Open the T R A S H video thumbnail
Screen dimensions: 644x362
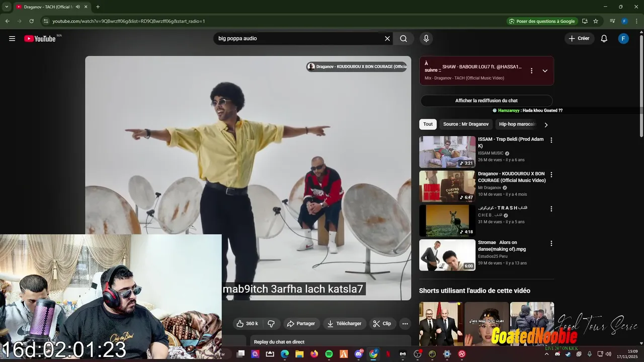(447, 221)
